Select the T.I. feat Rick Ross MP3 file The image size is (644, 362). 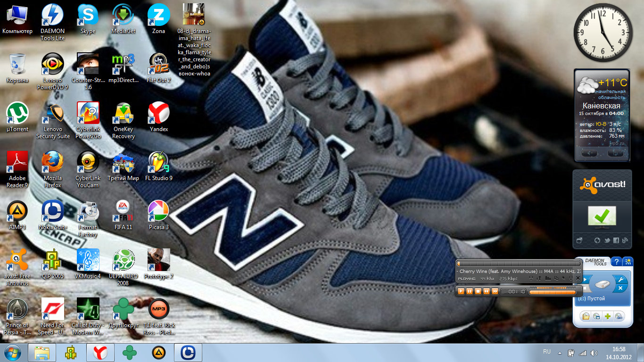(159, 317)
